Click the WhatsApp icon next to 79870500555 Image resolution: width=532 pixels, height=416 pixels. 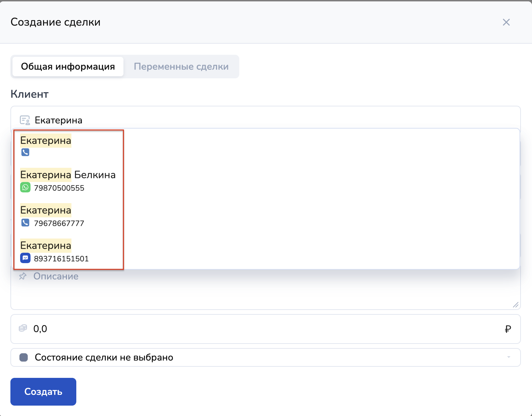(25, 188)
